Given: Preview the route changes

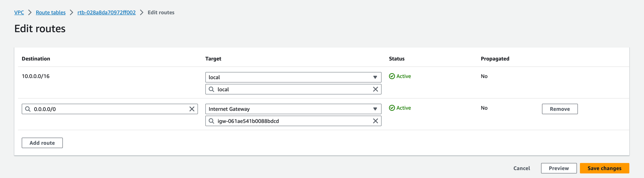Looking at the screenshot, I should coord(559,168).
